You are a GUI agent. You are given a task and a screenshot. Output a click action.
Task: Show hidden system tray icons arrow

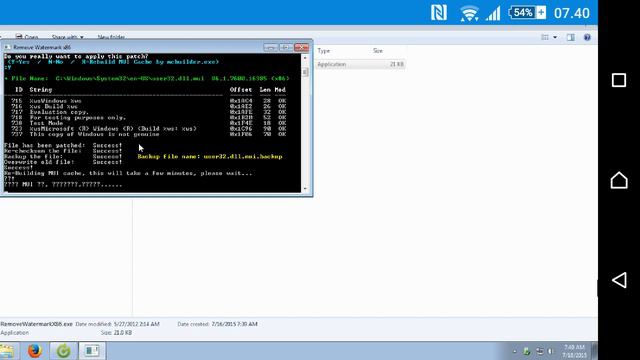515,351
